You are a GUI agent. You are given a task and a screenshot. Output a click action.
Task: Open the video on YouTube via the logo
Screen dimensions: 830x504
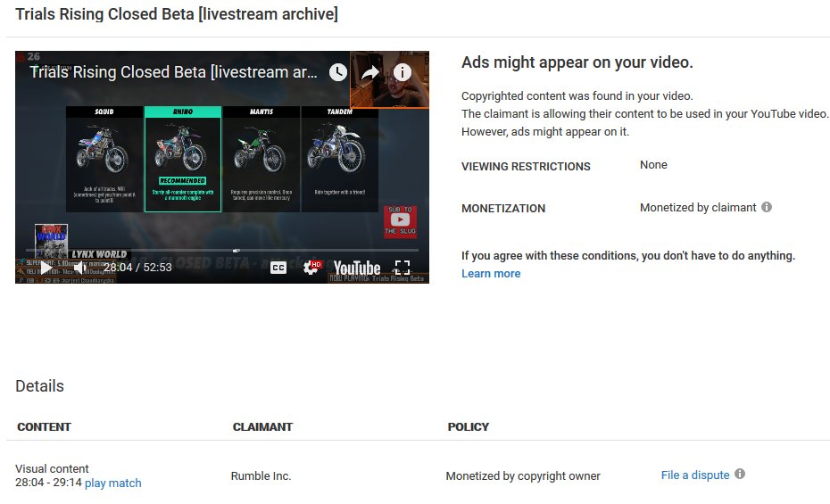[x=357, y=268]
